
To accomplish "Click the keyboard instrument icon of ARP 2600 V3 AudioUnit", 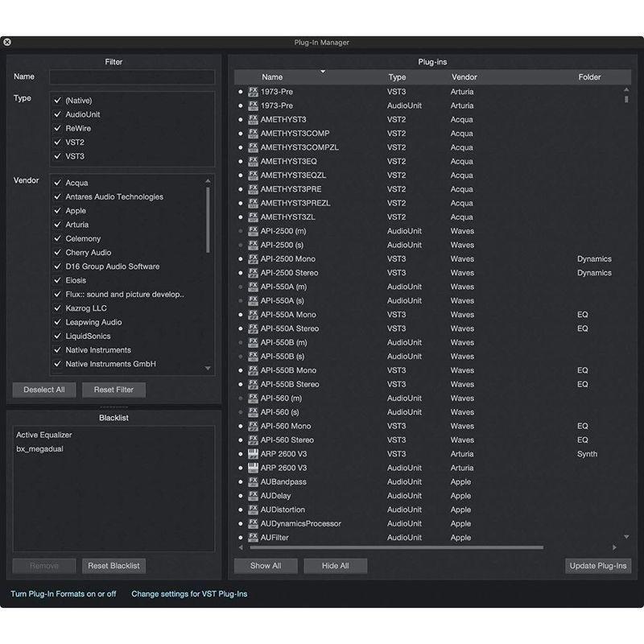I will click(x=253, y=468).
